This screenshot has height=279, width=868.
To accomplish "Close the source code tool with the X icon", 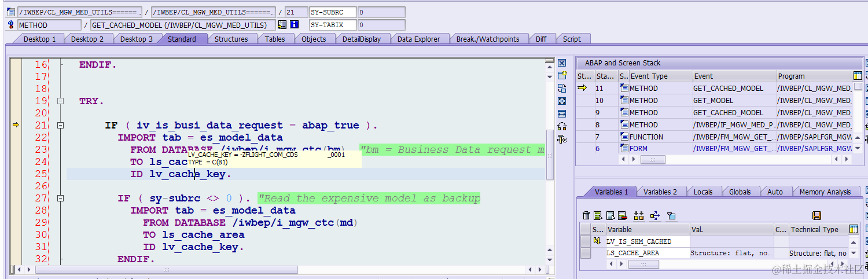I will [561, 63].
